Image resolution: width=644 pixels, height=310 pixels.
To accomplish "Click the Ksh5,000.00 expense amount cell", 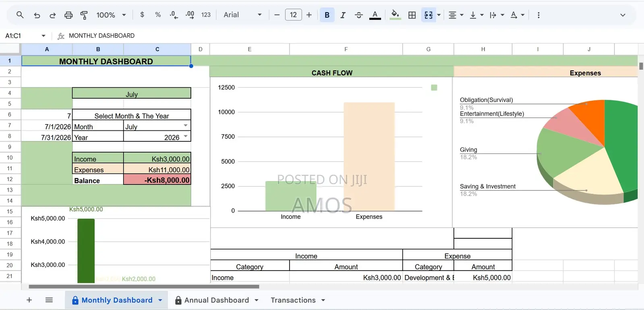I will [483, 277].
